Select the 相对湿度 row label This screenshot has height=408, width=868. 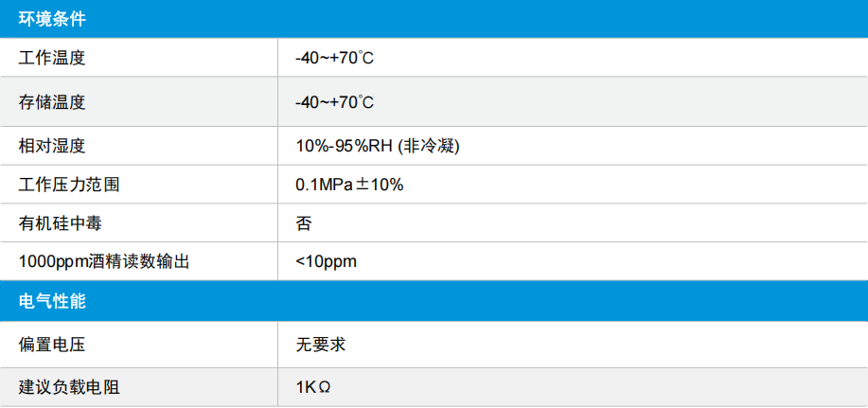click(52, 146)
